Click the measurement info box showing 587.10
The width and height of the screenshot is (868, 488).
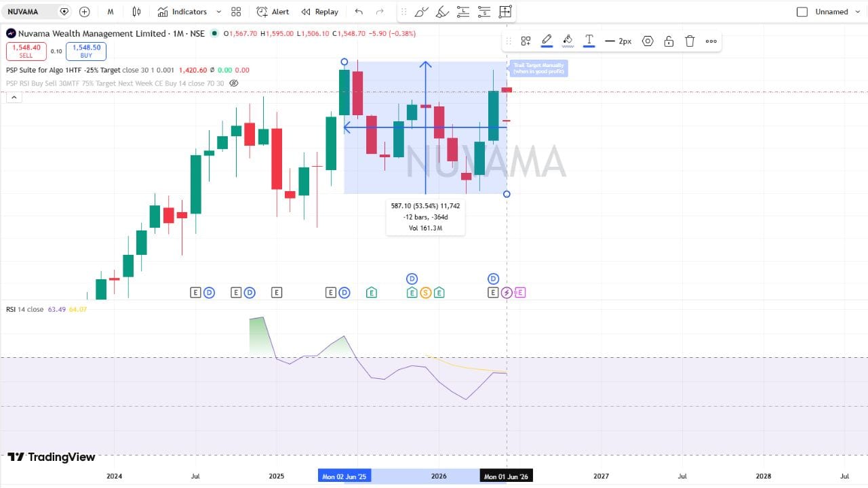(425, 217)
